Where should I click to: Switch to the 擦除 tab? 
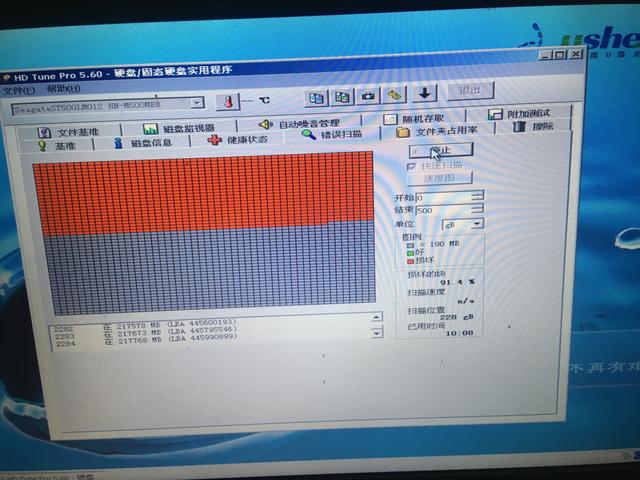(533, 127)
